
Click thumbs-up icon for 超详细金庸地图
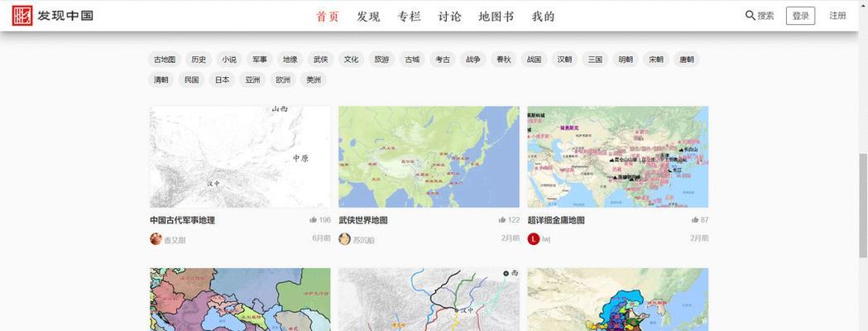pos(695,220)
